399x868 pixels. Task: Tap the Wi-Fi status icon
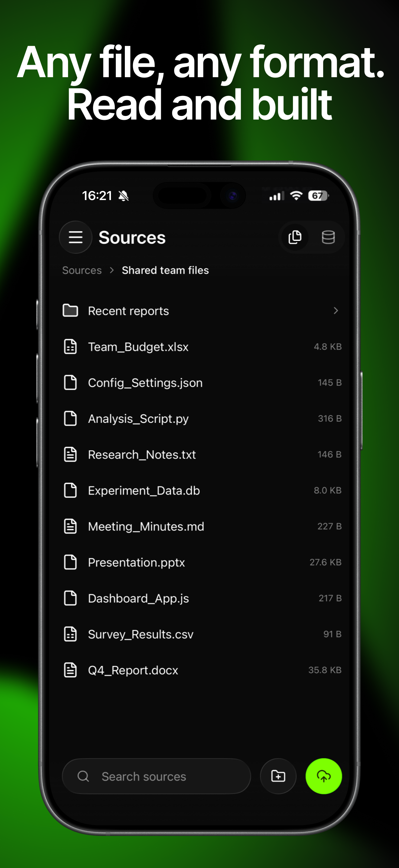tap(296, 196)
